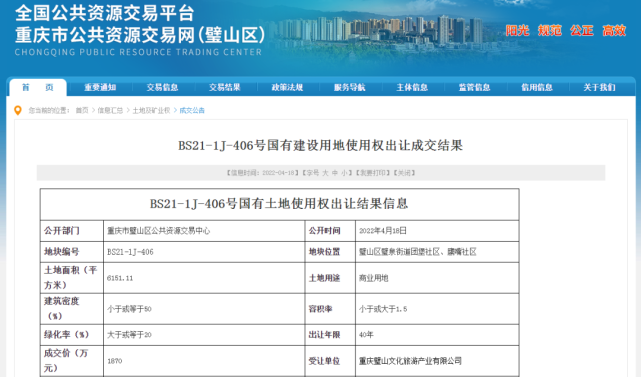Follow the 首页 breadcrumb link

(82, 110)
